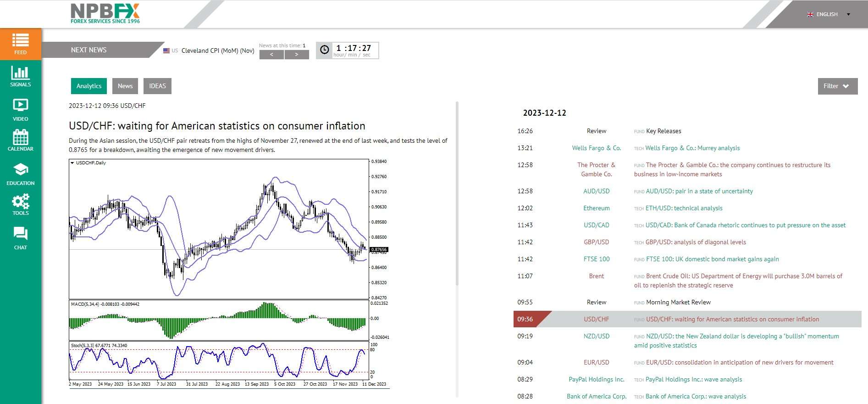Open The Procter & Gamble Co. restructure article
The image size is (868, 404).
732,169
